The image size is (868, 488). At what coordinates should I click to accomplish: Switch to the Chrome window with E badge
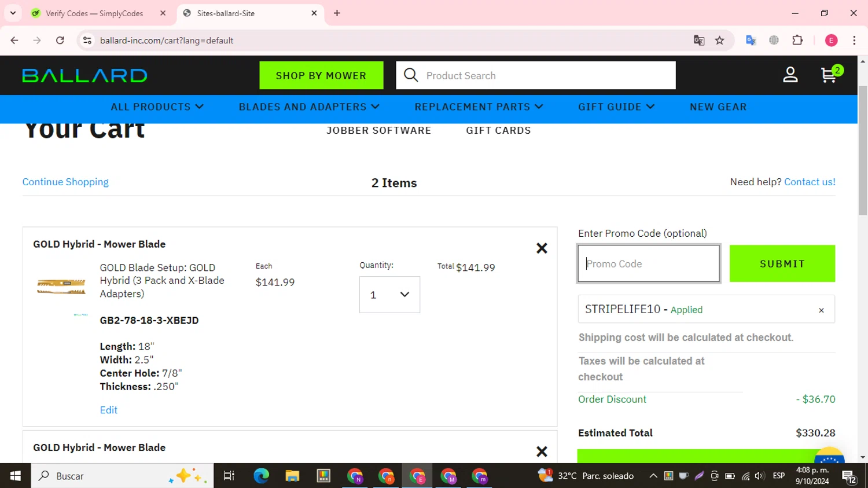click(417, 476)
